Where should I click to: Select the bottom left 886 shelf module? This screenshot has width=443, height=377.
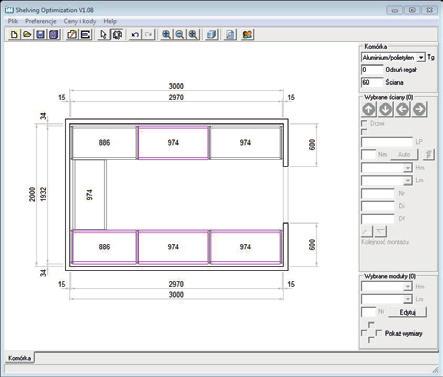104,247
